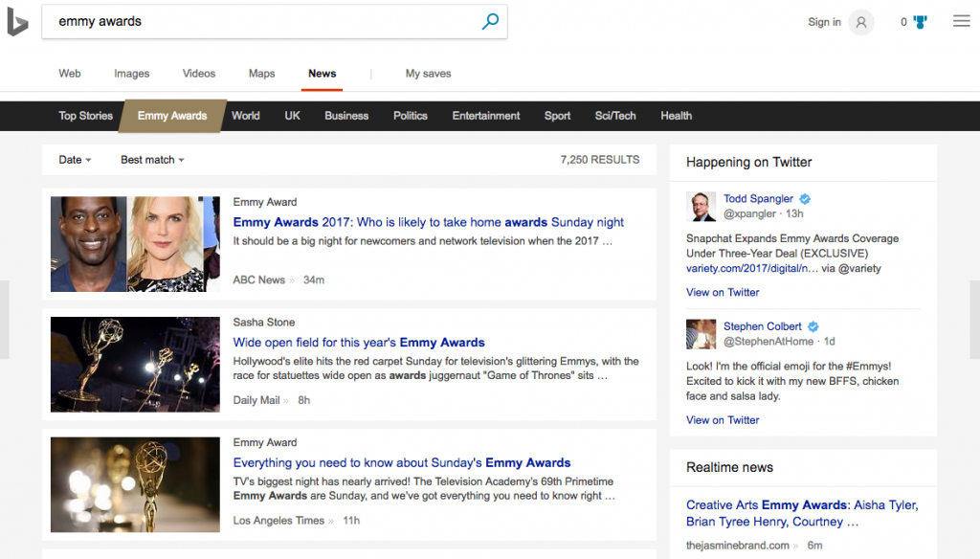This screenshot has width=980, height=559.
Task: Open 'Wide open field' Emmy Awards article
Action: tap(359, 343)
